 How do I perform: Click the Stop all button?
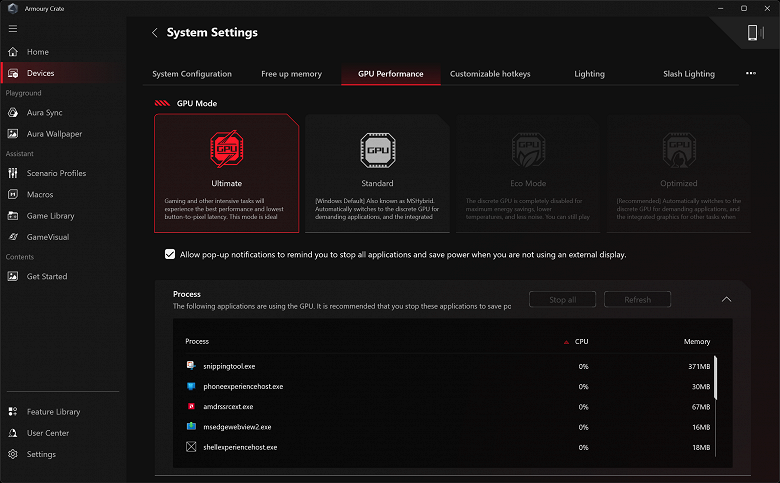[x=562, y=300]
